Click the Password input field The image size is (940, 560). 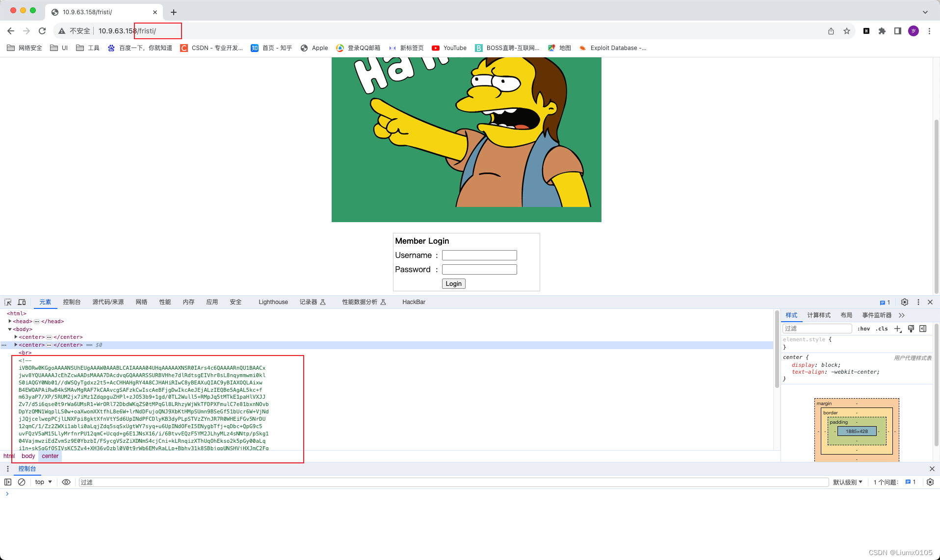click(x=479, y=269)
